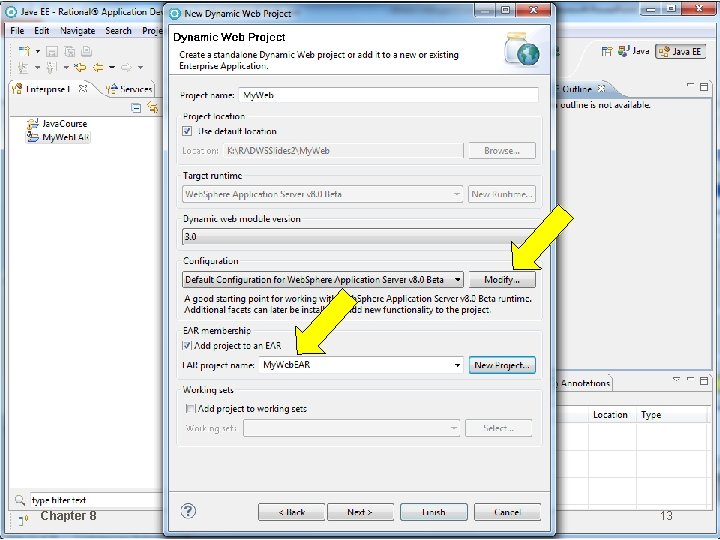Click the Last Edit Location icon
720x540 pixels.
(80, 68)
